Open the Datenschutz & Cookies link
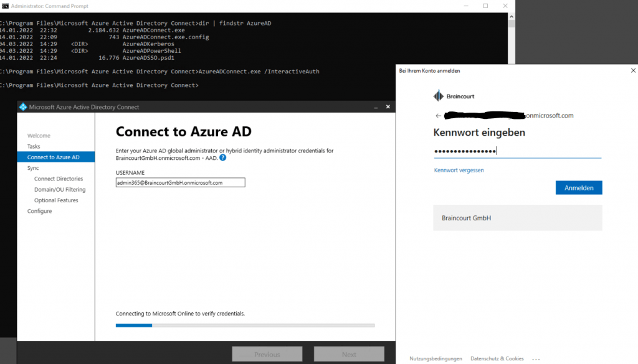This screenshot has width=638, height=364. coord(497,359)
